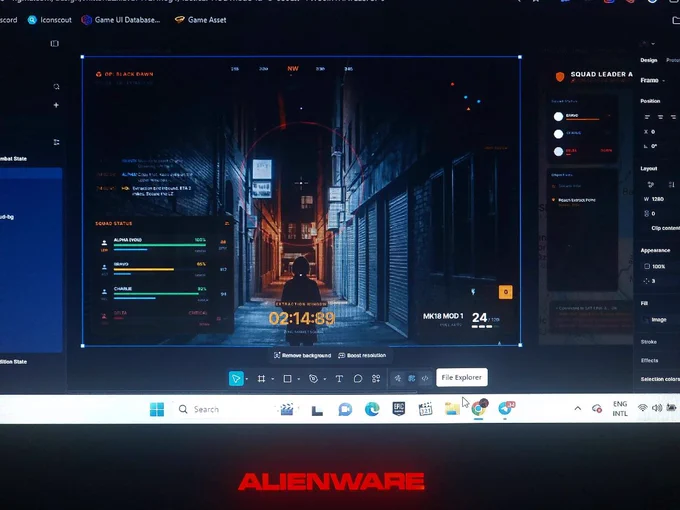This screenshot has height=510, width=680.
Task: Click Boost resolution button
Action: pyautogui.click(x=362, y=356)
